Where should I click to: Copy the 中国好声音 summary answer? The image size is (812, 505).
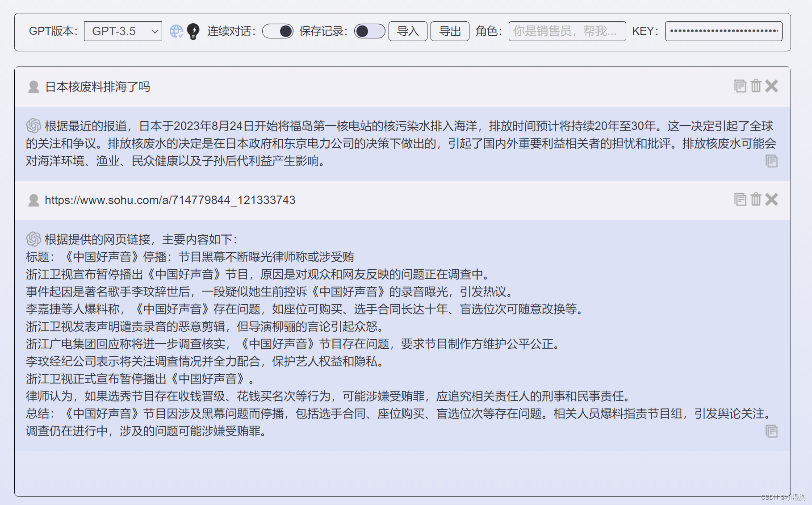tap(771, 431)
